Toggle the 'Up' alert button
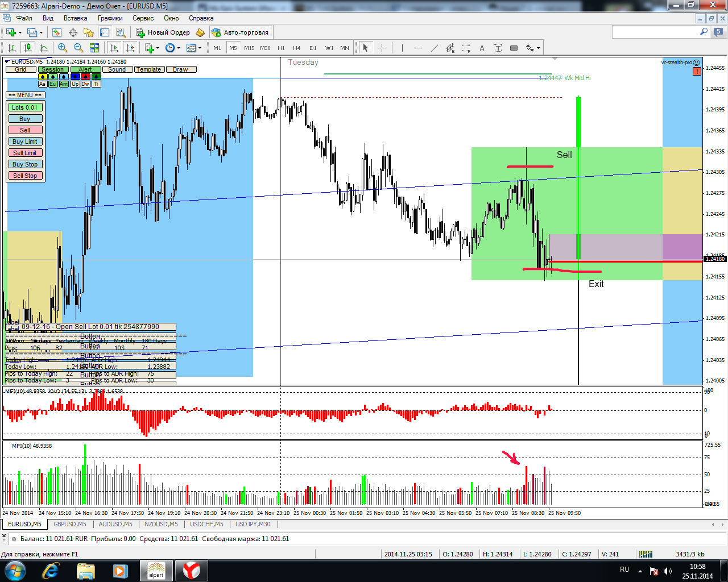This screenshot has width=728, height=582. (x=75, y=84)
